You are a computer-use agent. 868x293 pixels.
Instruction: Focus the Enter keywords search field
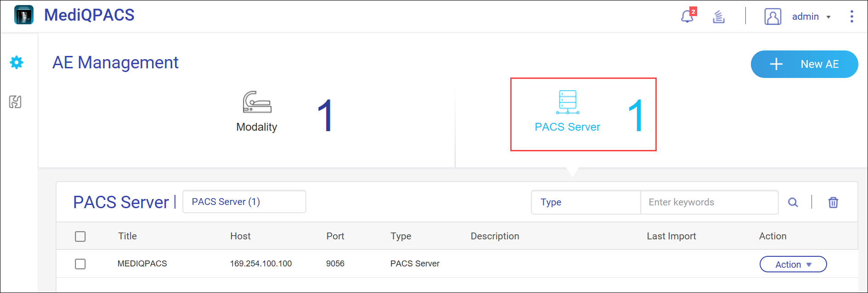tap(709, 202)
